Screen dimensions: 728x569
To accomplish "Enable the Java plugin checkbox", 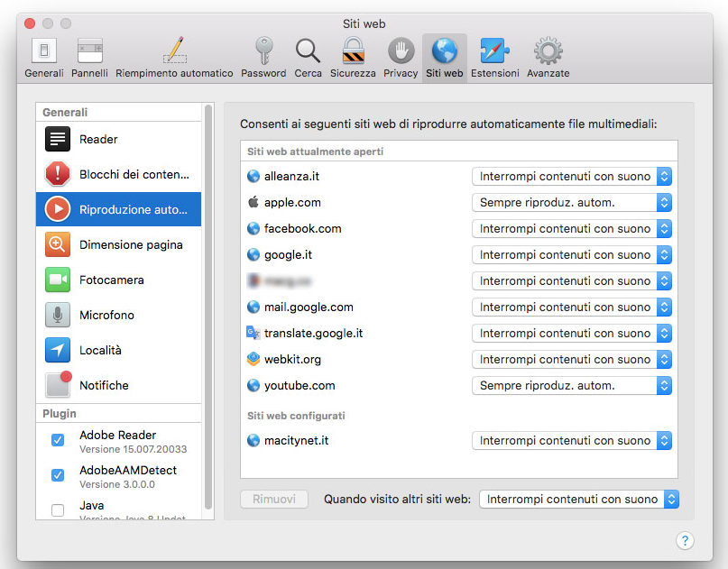I will (58, 510).
